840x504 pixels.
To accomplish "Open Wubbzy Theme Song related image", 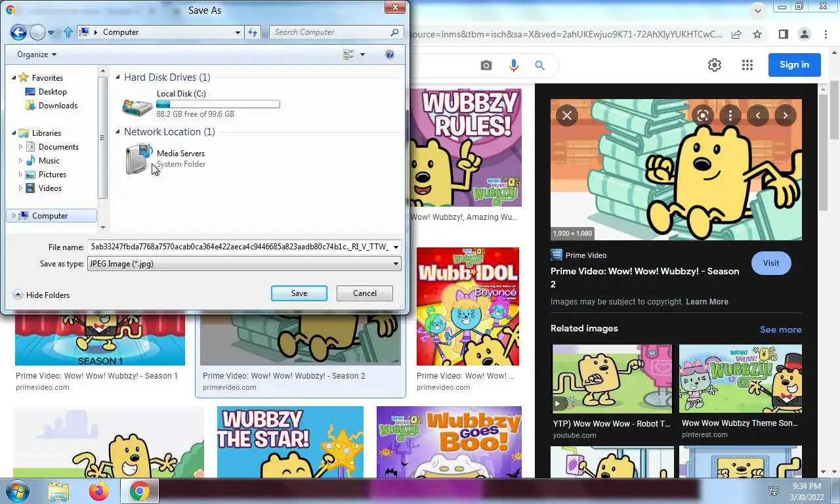I will (740, 379).
